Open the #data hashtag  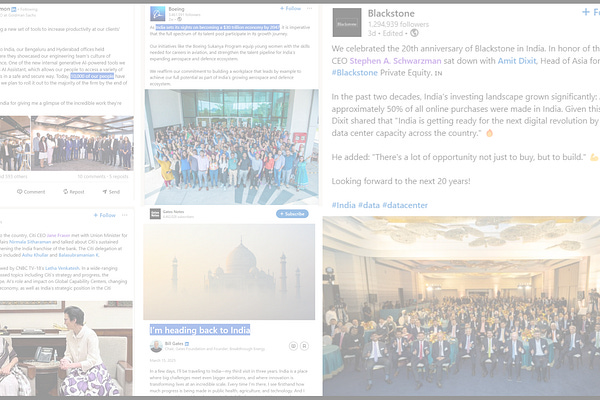click(369, 205)
